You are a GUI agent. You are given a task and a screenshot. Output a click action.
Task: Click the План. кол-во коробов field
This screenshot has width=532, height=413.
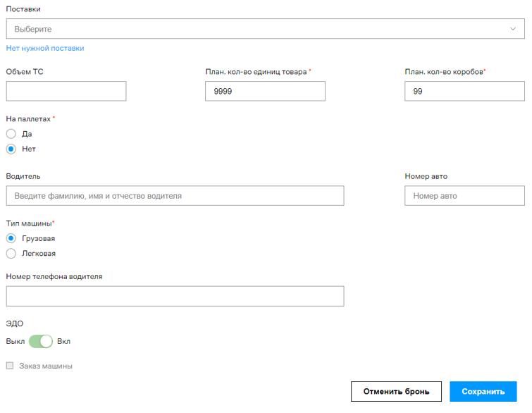click(x=464, y=91)
